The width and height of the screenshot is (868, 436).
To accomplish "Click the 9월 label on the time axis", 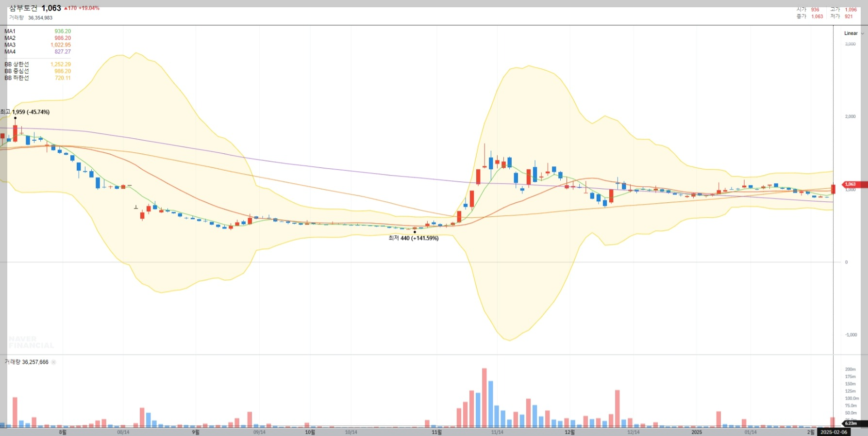I will coord(196,432).
